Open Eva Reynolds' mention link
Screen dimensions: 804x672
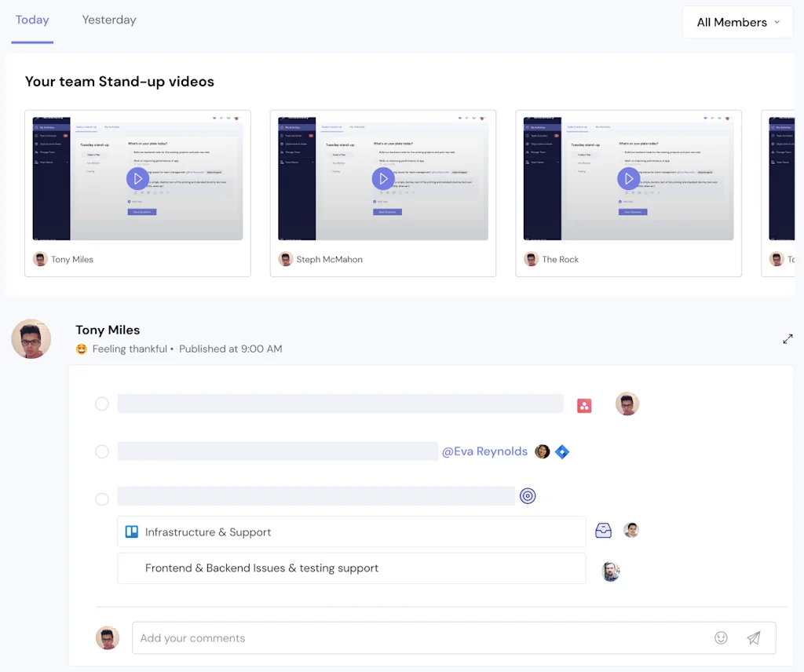(x=484, y=451)
